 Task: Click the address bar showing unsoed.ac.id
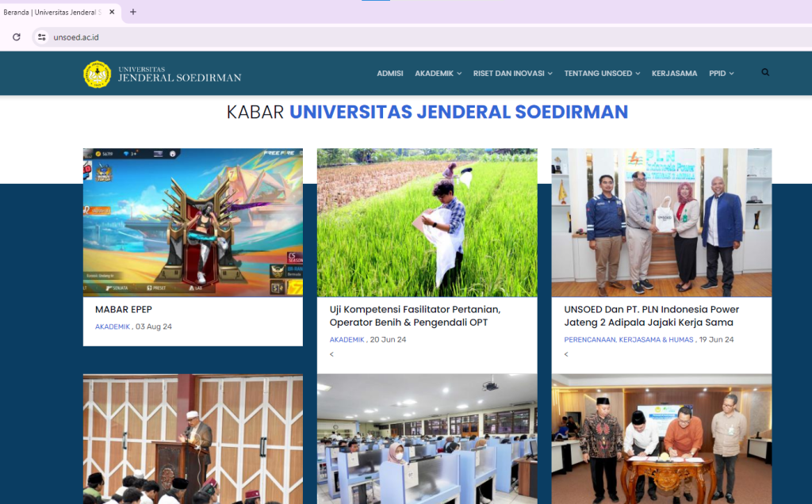pos(75,36)
